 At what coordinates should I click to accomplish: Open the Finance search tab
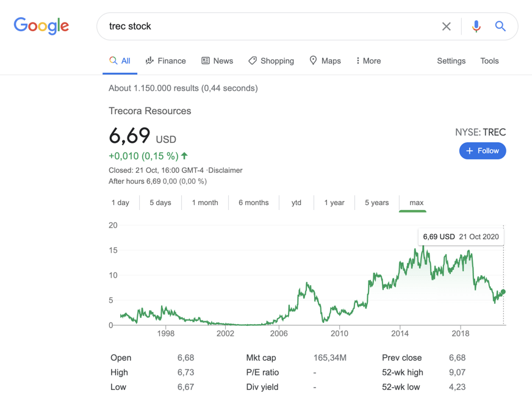(165, 61)
